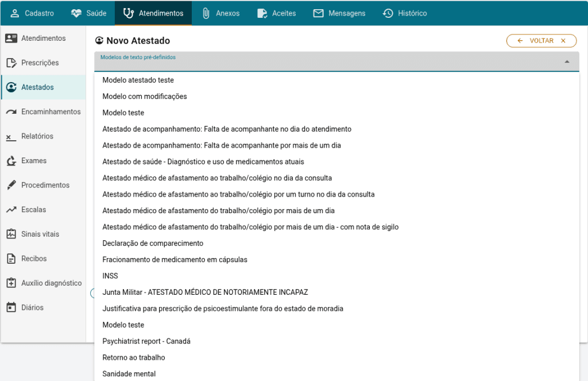Click the Prescrições edit-note icon
This screenshot has height=381, width=588.
point(11,63)
